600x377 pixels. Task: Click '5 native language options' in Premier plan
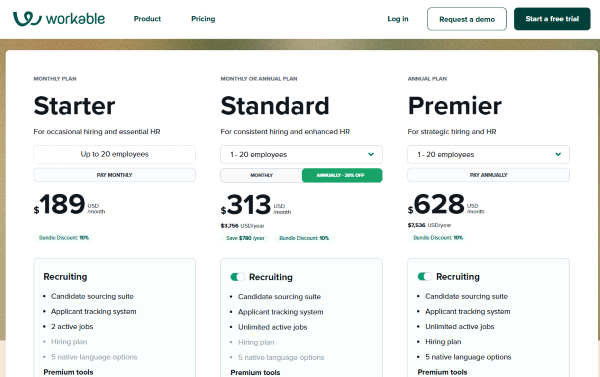(468, 357)
